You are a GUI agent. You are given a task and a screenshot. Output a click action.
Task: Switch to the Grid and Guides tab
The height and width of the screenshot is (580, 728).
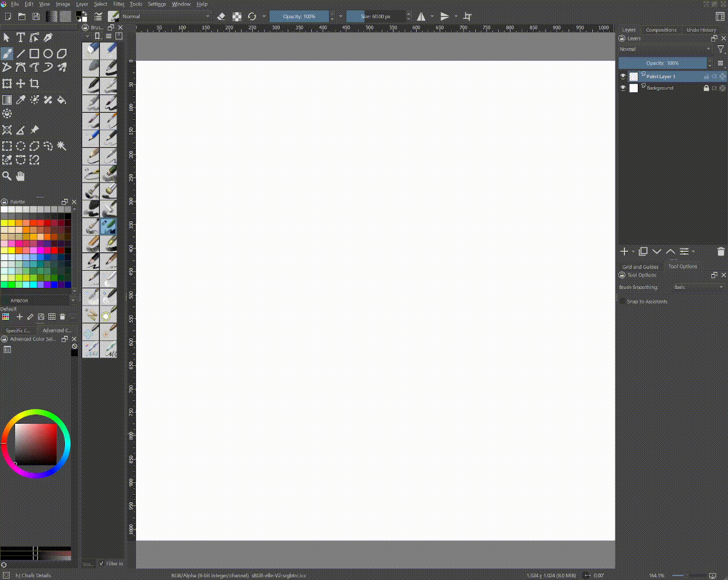click(640, 267)
